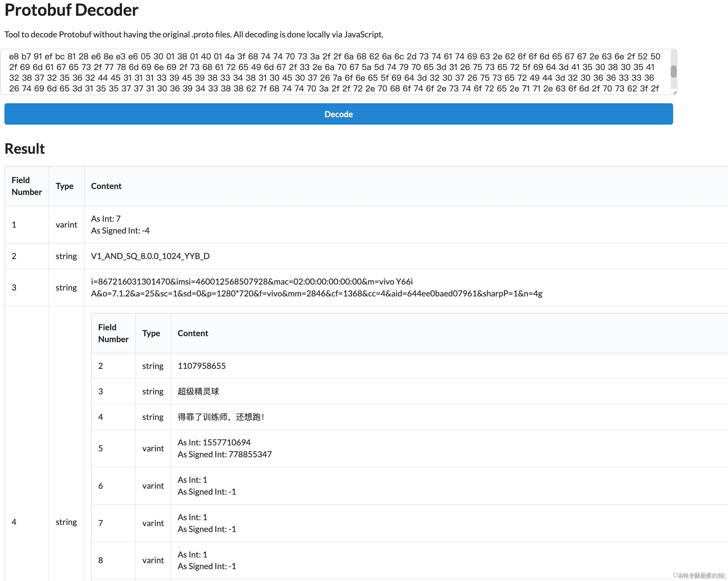
Task: Click the tool description sentence about JavaScript
Action: [193, 34]
